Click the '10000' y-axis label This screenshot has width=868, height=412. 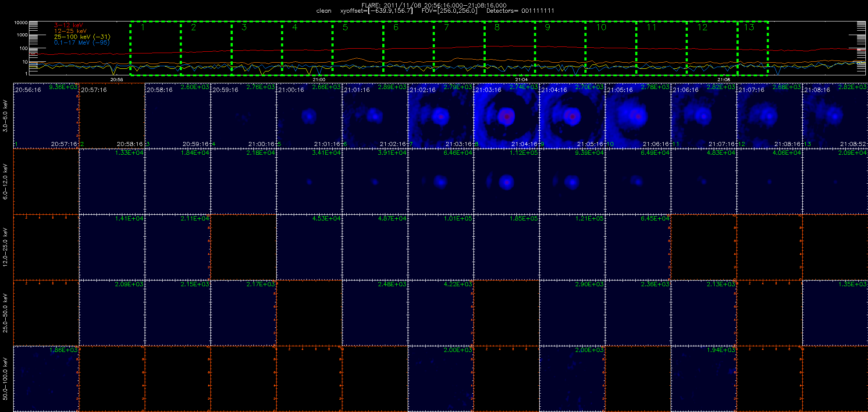21,22
